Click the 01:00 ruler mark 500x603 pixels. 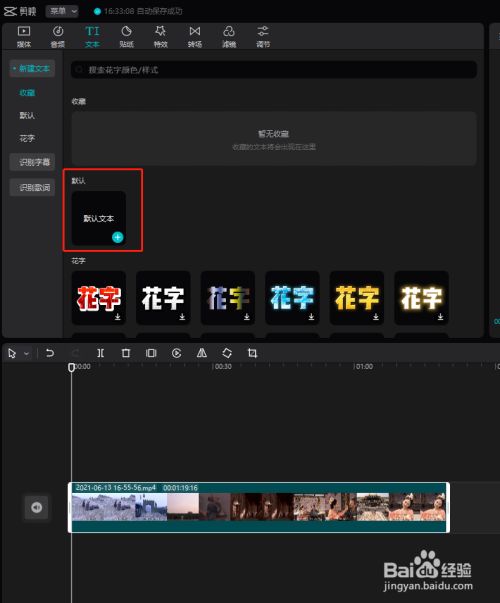364,366
